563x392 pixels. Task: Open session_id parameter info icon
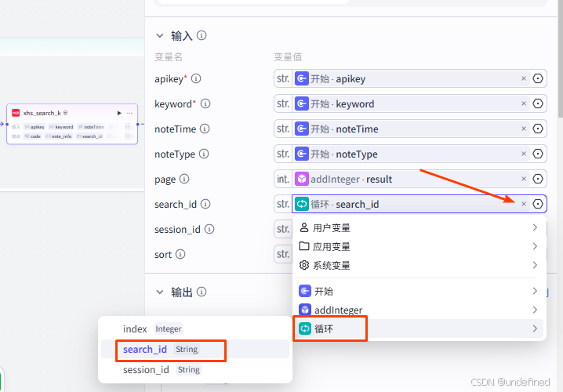coord(209,229)
